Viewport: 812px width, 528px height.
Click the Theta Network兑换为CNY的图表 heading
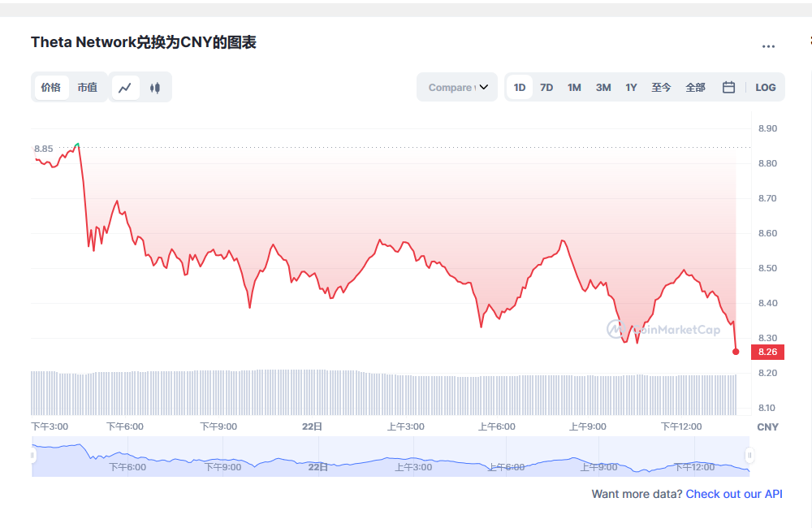click(144, 42)
